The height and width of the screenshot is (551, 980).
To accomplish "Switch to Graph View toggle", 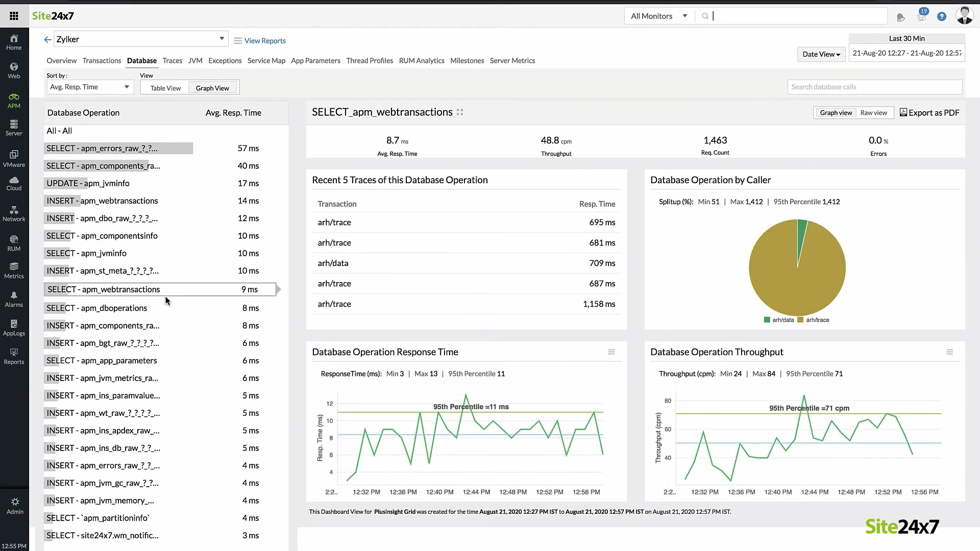I will [x=212, y=88].
